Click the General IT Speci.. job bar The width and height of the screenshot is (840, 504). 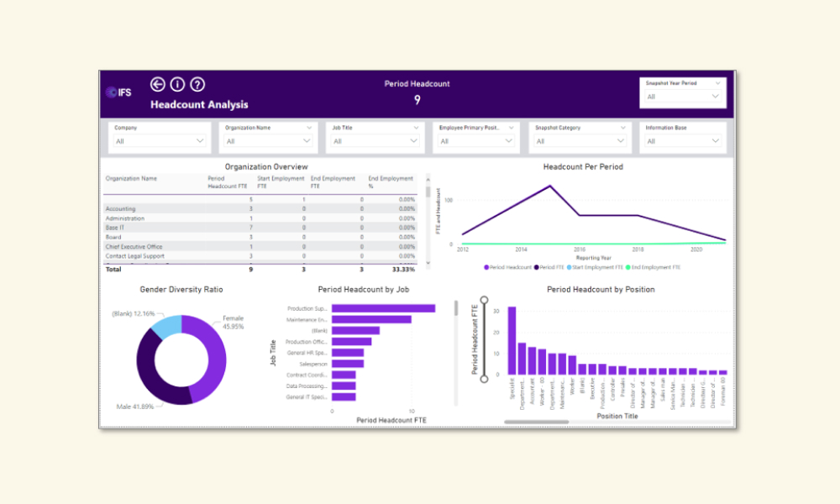[344, 396]
